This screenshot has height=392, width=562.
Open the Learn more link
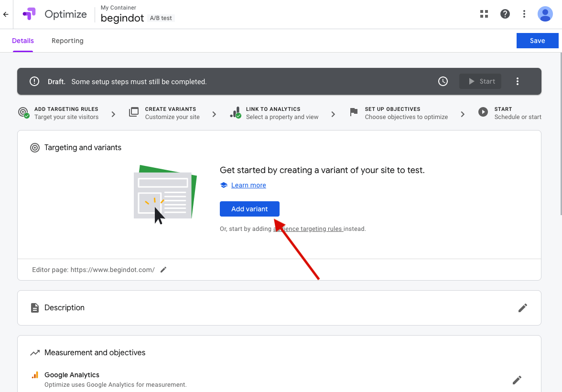coord(249,185)
